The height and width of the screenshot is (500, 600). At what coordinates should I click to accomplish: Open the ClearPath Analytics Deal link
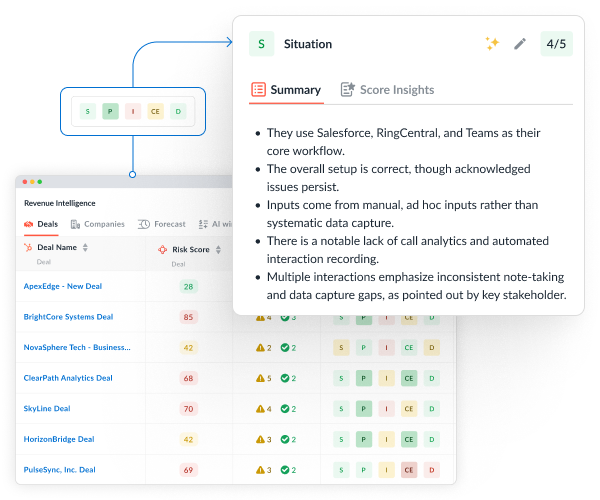68,378
